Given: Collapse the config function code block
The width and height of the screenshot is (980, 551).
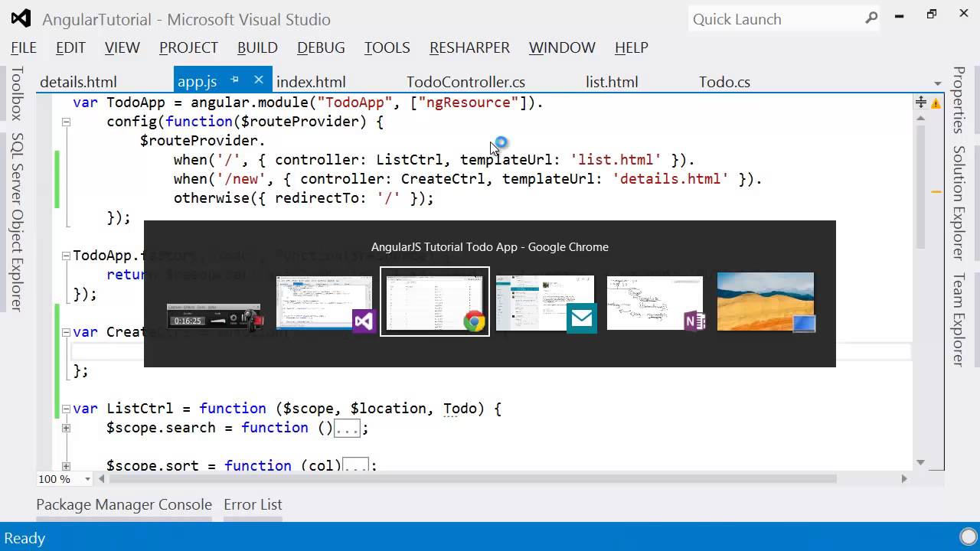Looking at the screenshot, I should [x=66, y=122].
